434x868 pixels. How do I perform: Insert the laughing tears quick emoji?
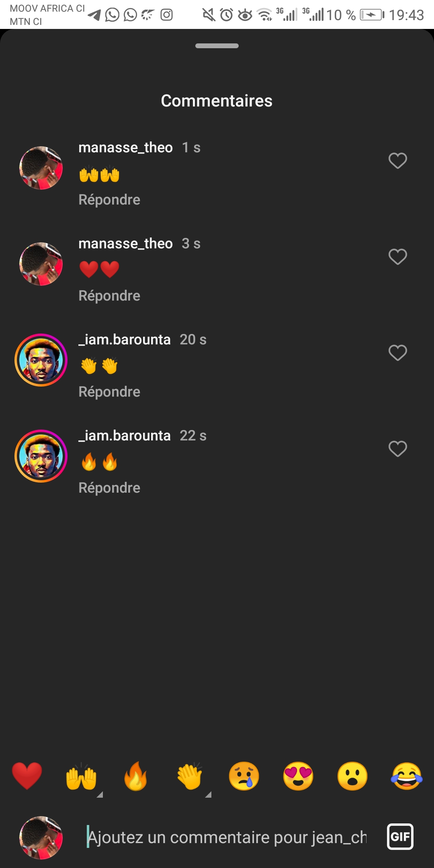click(407, 776)
